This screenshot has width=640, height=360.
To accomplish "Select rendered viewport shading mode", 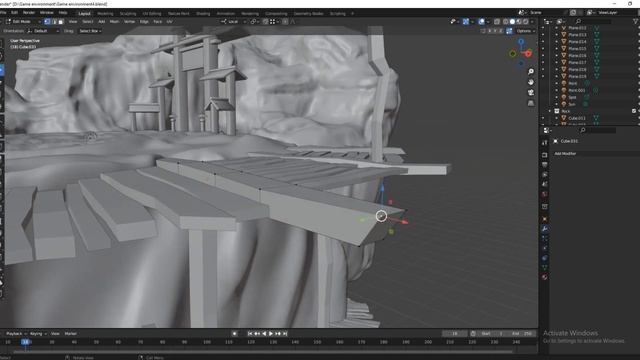I will point(525,22).
